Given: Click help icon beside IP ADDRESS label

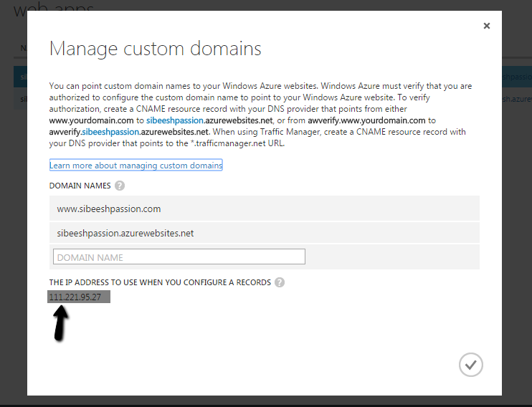Looking at the screenshot, I should (280, 282).
